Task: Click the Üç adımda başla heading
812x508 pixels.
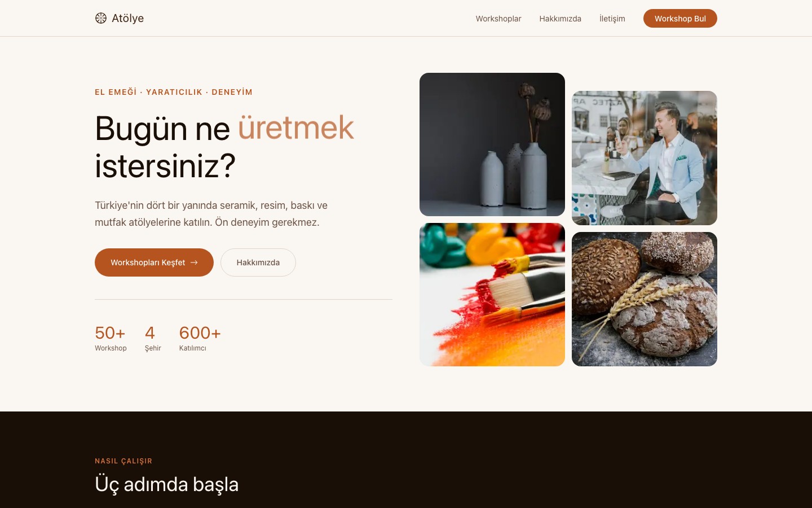Action: (x=167, y=484)
